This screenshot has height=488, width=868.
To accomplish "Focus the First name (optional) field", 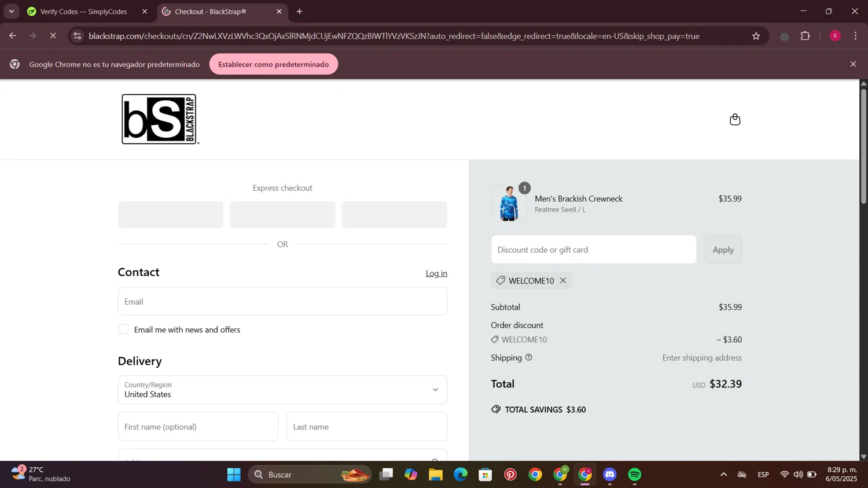I will (198, 427).
